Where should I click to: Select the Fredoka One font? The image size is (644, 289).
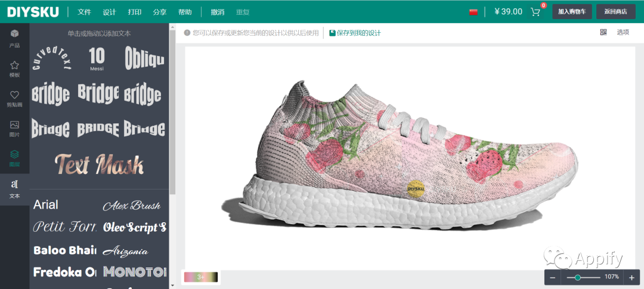65,272
